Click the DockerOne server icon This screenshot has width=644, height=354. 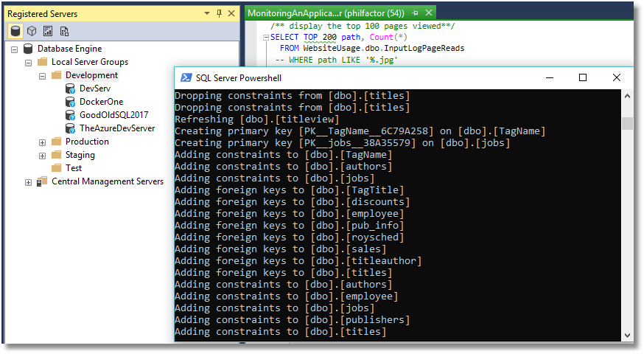coord(70,102)
